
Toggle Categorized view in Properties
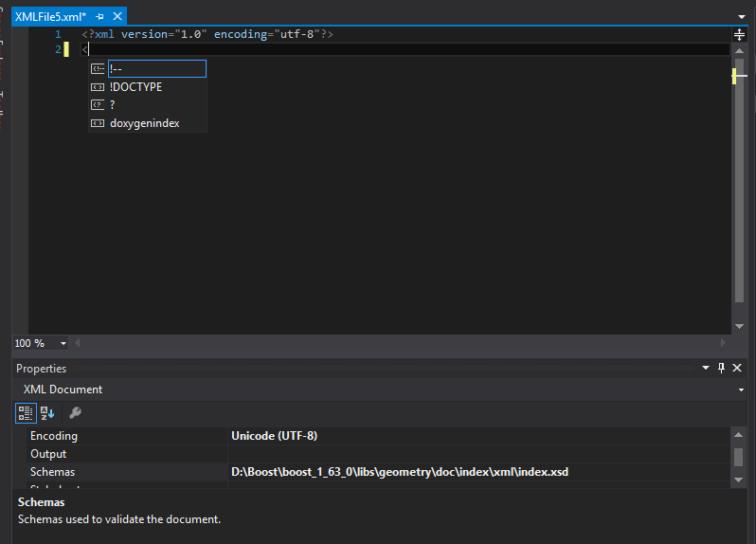(x=26, y=412)
